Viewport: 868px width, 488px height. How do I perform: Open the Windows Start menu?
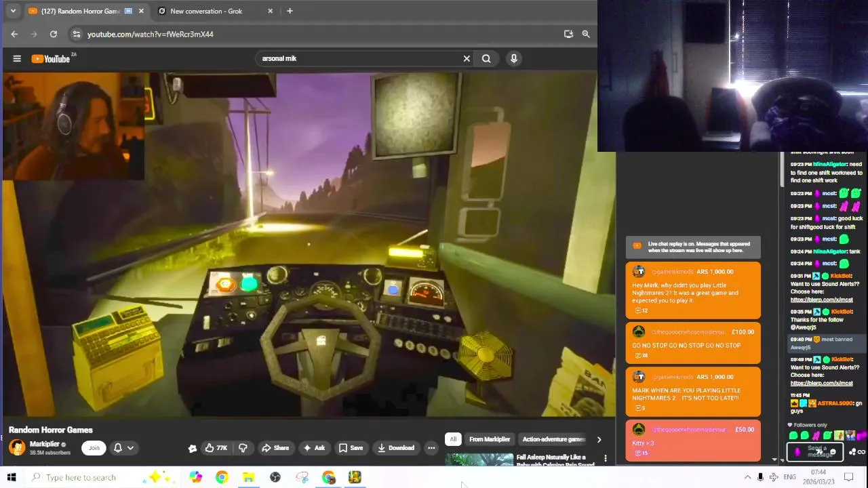pyautogui.click(x=12, y=477)
